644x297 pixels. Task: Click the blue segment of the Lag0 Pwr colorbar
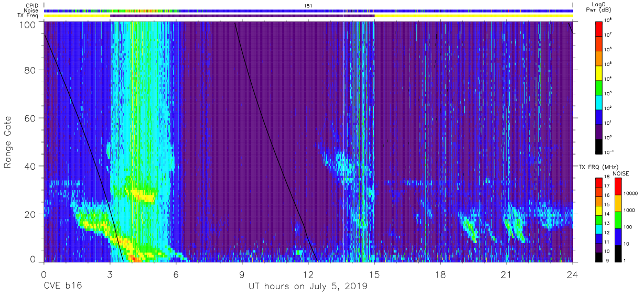600,116
